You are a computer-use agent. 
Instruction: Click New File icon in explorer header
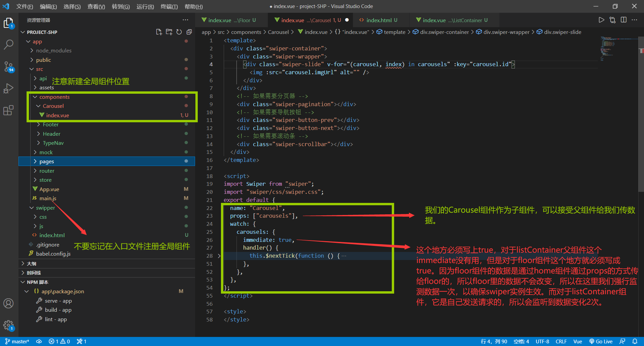click(159, 32)
